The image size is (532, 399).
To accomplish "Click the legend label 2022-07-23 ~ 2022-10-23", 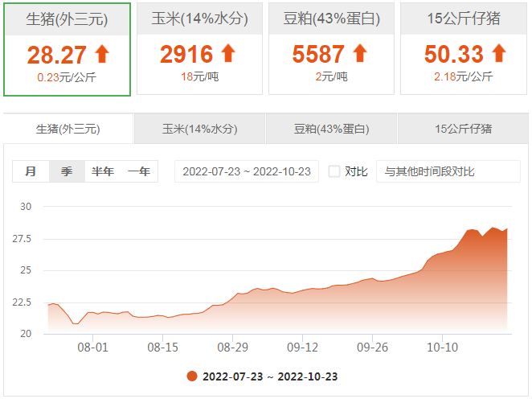I will click(x=270, y=376).
